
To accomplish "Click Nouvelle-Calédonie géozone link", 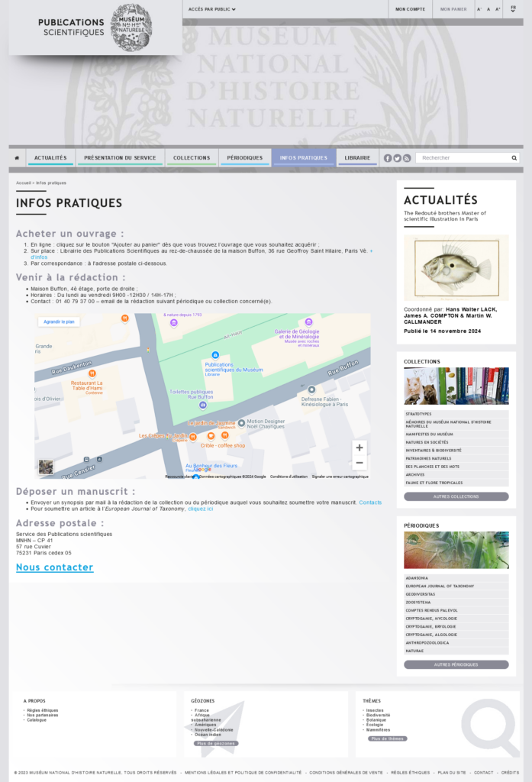I will pos(214,730).
